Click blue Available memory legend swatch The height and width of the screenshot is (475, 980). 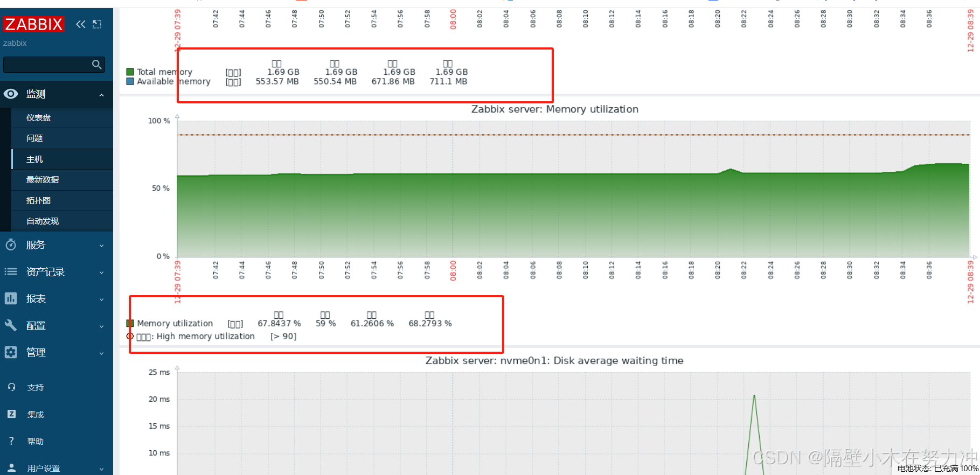pyautogui.click(x=130, y=81)
